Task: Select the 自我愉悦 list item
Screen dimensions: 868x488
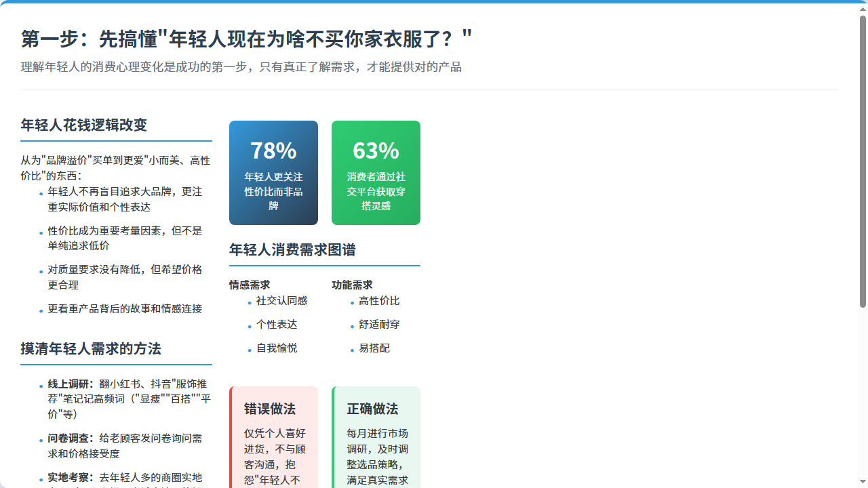Action: [x=276, y=348]
